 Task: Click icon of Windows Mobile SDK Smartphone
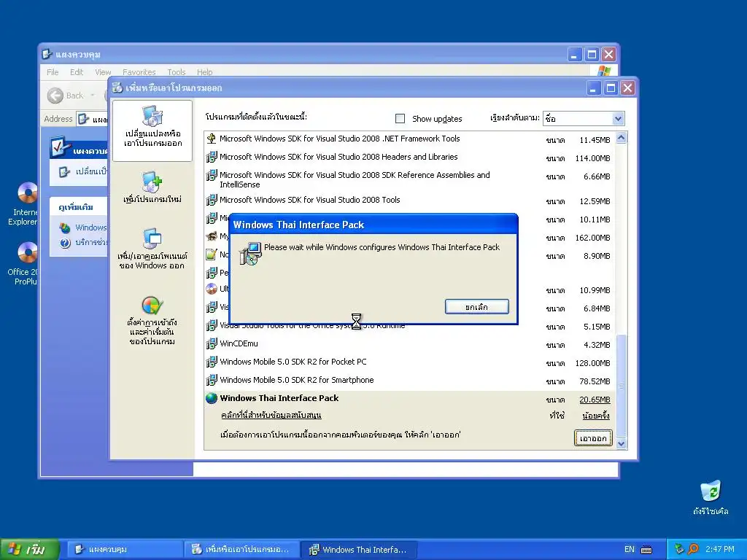coord(212,380)
